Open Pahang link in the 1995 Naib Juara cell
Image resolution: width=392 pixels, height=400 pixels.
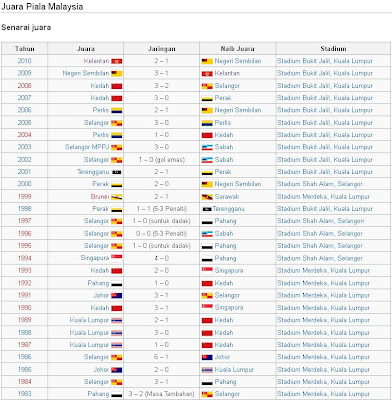[x=225, y=246]
